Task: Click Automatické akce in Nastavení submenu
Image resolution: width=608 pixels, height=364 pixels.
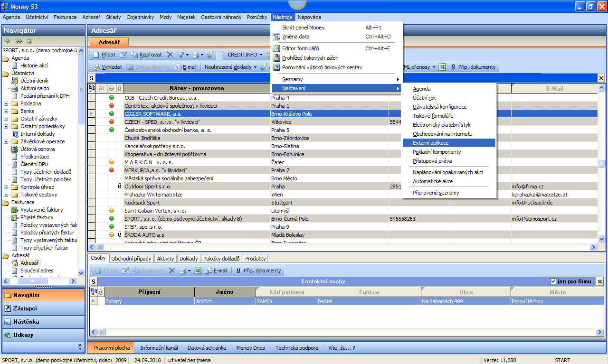Action: [449, 181]
